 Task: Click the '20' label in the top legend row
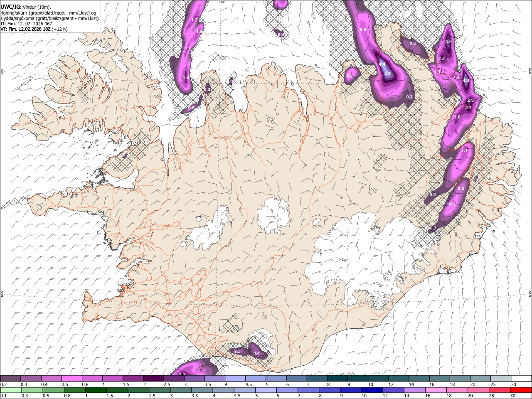click(473, 384)
